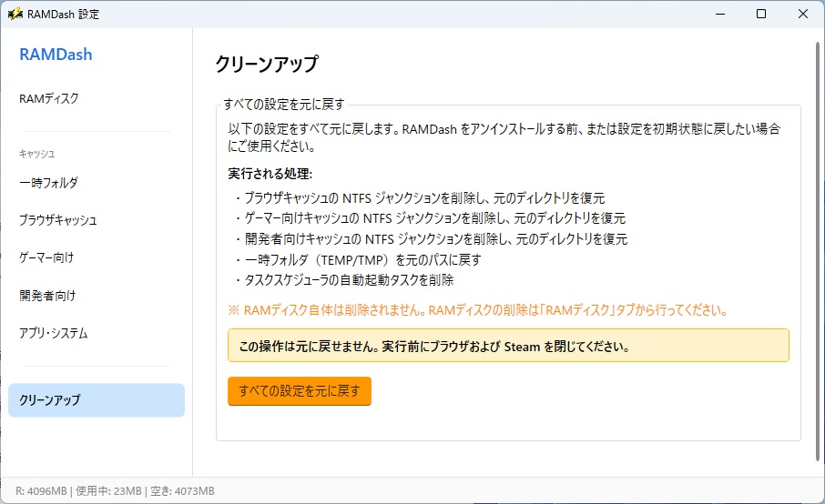Minimize the RAMDash 設定 window
825x504 pixels.
tap(720, 14)
